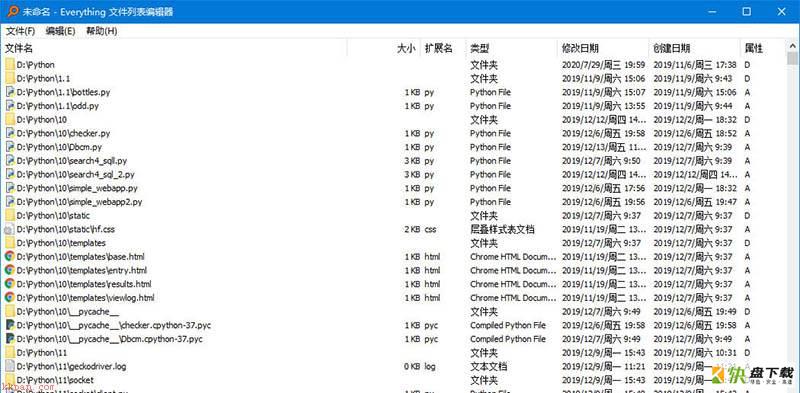Screen dimensions: 800x393
Task: Select the Python file icon for bottles.py
Action: coord(10,92)
